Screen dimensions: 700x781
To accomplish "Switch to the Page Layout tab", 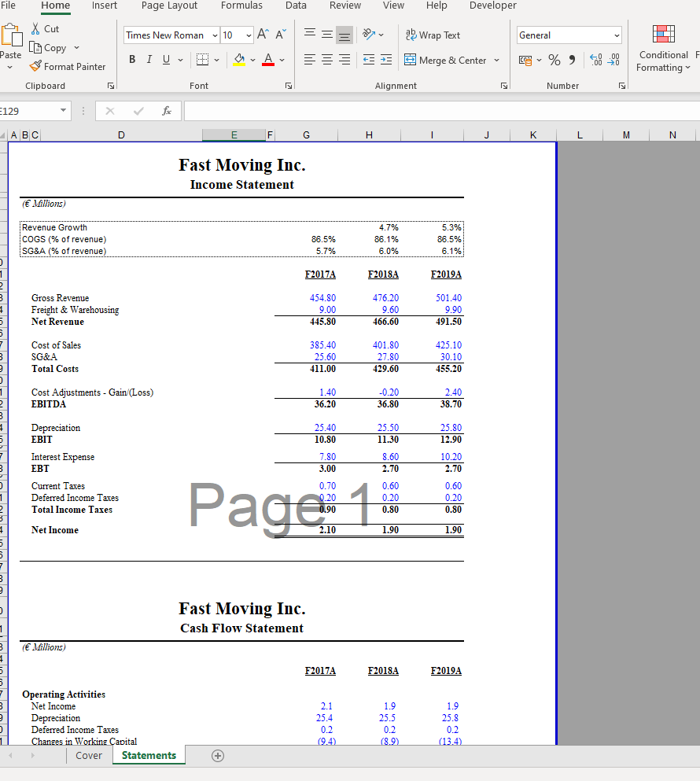I will 169,6.
